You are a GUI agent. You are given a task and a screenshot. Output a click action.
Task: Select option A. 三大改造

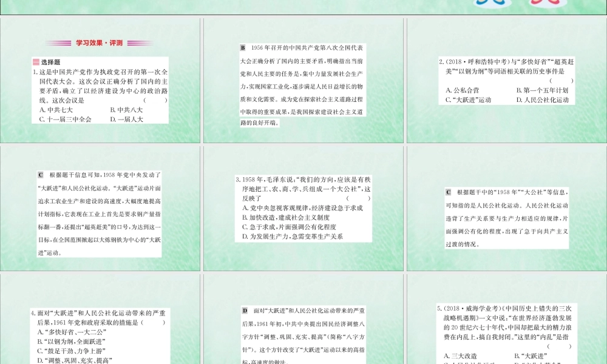coord(460,356)
